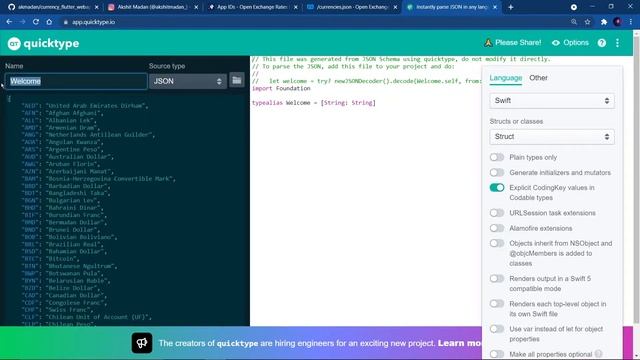This screenshot has height=360, width=640.
Task: Follow the Learn more link in banner
Action: (460, 343)
